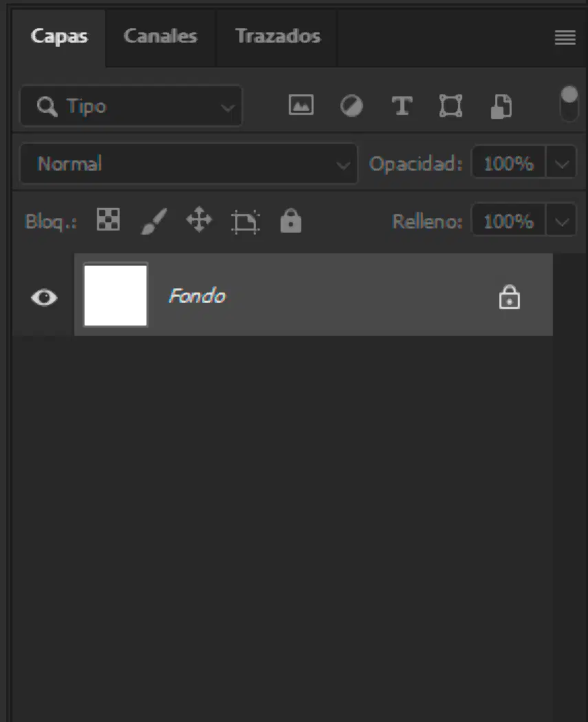Hide the Fondo layer using eye icon

[44, 297]
